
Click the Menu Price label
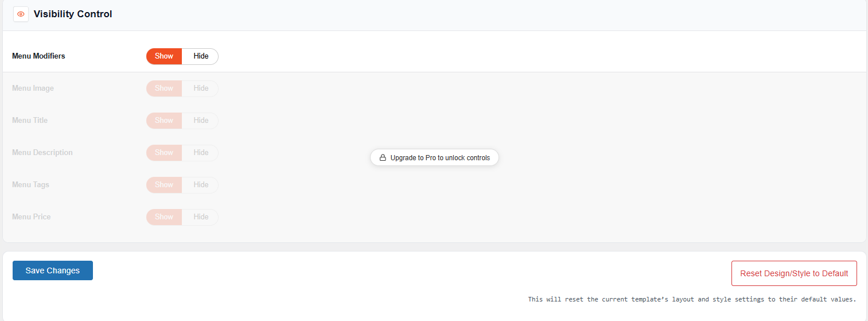click(32, 217)
